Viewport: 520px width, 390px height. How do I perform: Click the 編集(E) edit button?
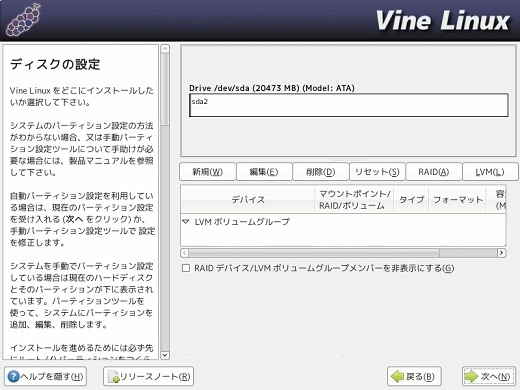point(264,172)
